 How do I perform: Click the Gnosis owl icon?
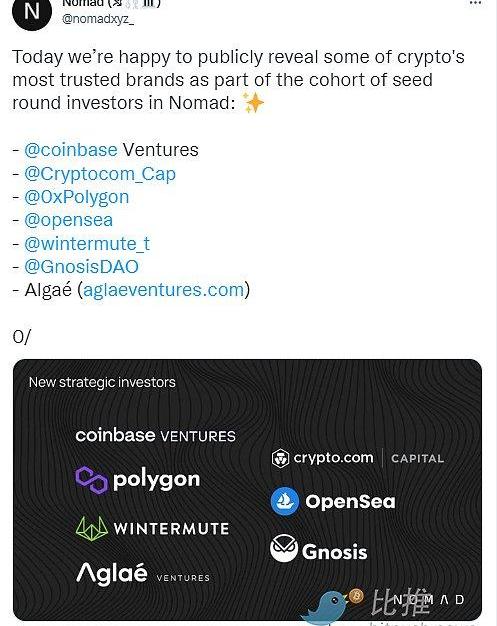(284, 549)
